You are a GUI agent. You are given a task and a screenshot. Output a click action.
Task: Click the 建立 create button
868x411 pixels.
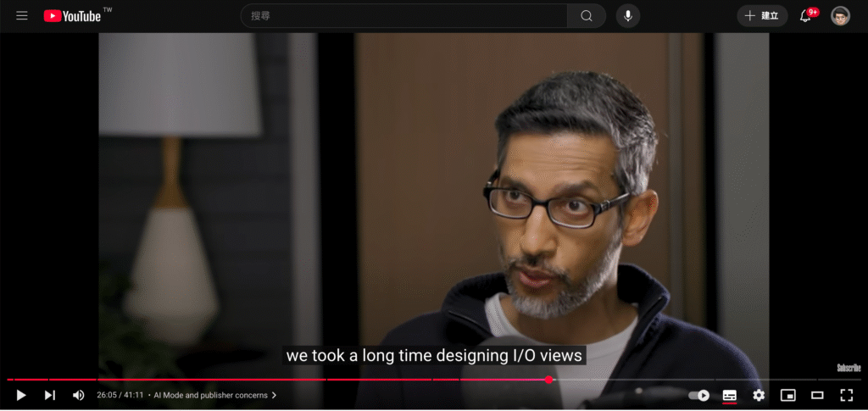762,16
